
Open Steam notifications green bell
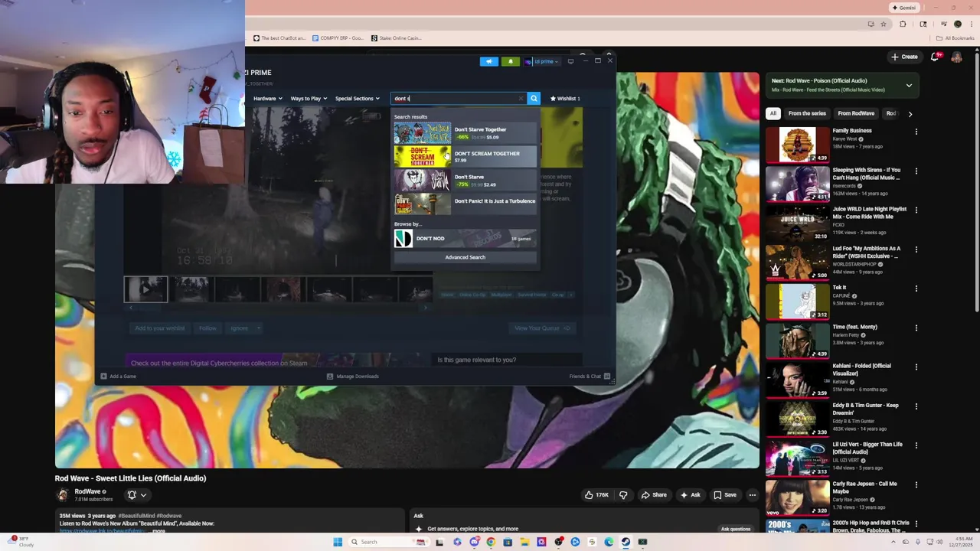tap(510, 61)
